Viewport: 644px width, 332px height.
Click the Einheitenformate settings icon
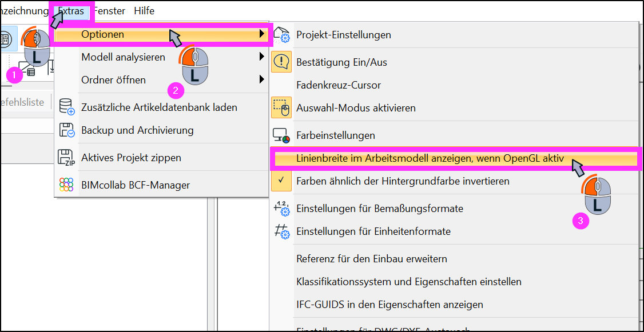pos(281,231)
